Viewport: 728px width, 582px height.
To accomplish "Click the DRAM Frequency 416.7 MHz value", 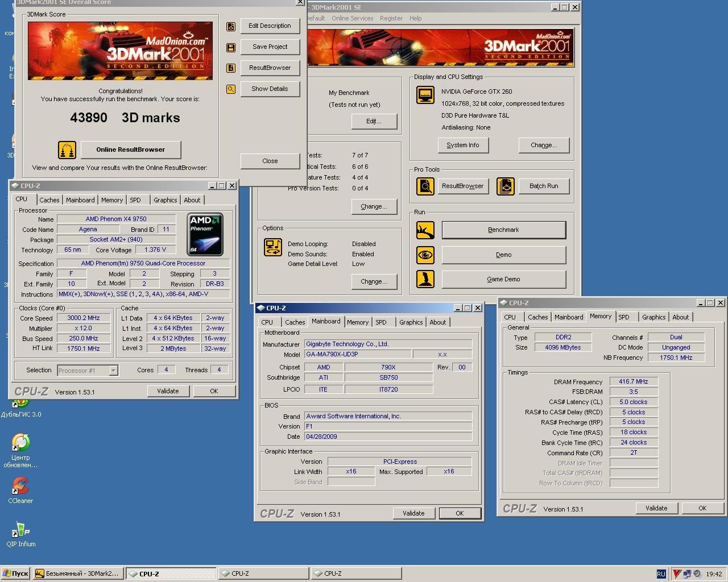I will point(634,382).
